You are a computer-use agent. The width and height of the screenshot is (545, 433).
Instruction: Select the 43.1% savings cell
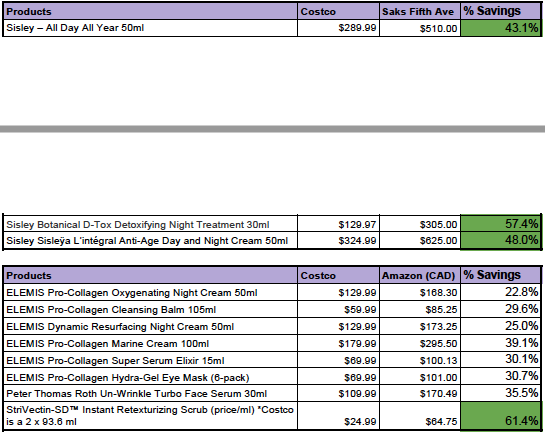click(x=501, y=28)
